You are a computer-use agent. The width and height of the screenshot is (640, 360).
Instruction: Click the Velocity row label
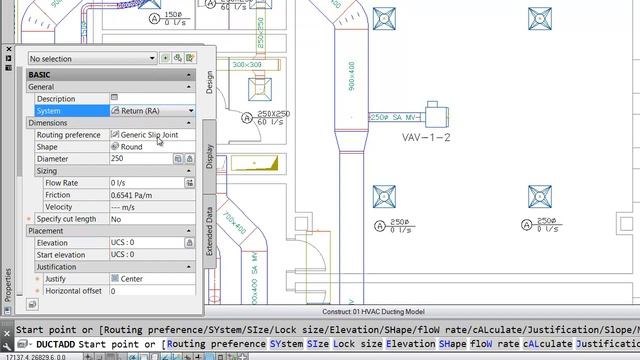point(76,207)
